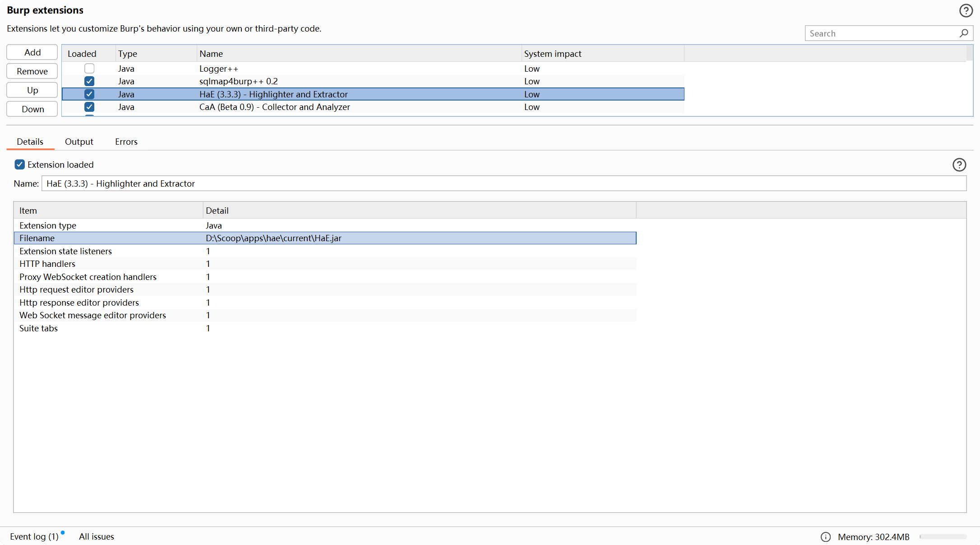Switch to the Errors tab
The width and height of the screenshot is (980, 545).
click(x=126, y=142)
